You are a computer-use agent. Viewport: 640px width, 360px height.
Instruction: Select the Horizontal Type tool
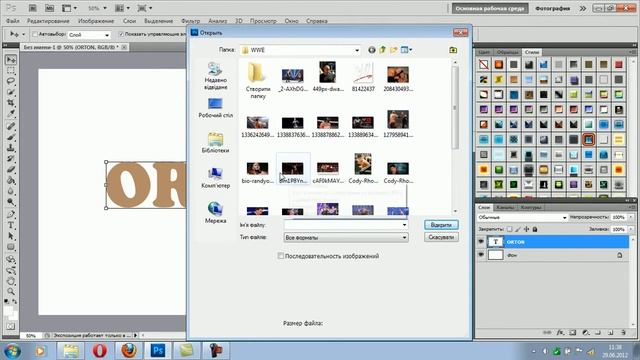[x=11, y=225]
